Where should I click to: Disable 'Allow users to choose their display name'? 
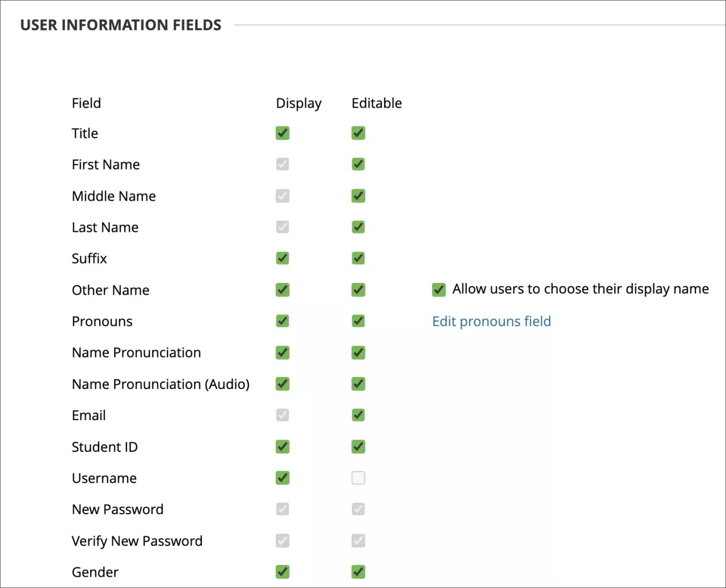[438, 289]
